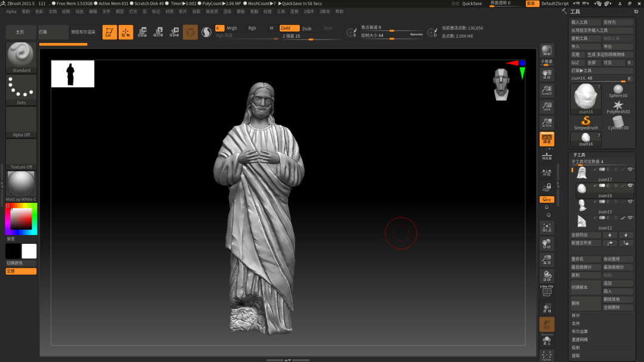Enable the Zadd sculpt mode

[289, 28]
